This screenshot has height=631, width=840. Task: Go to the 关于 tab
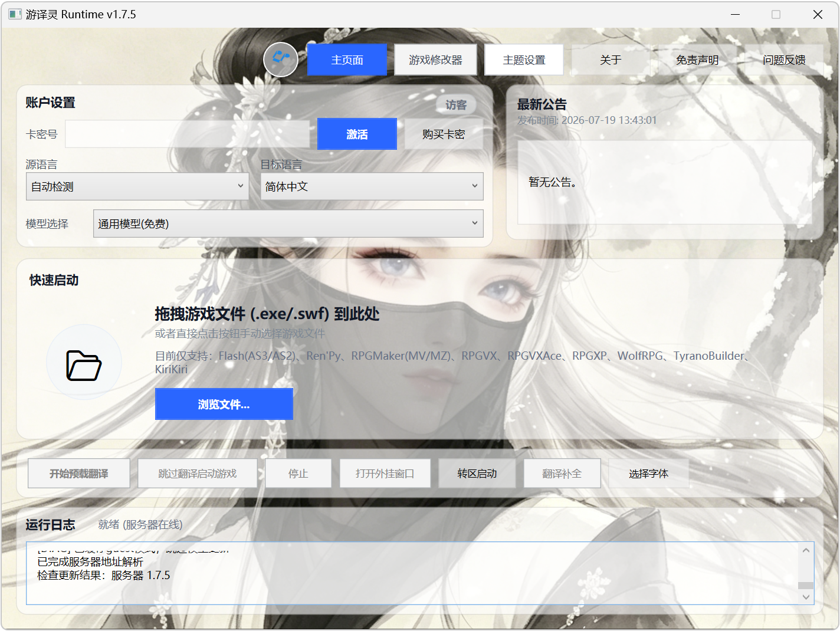tap(611, 60)
